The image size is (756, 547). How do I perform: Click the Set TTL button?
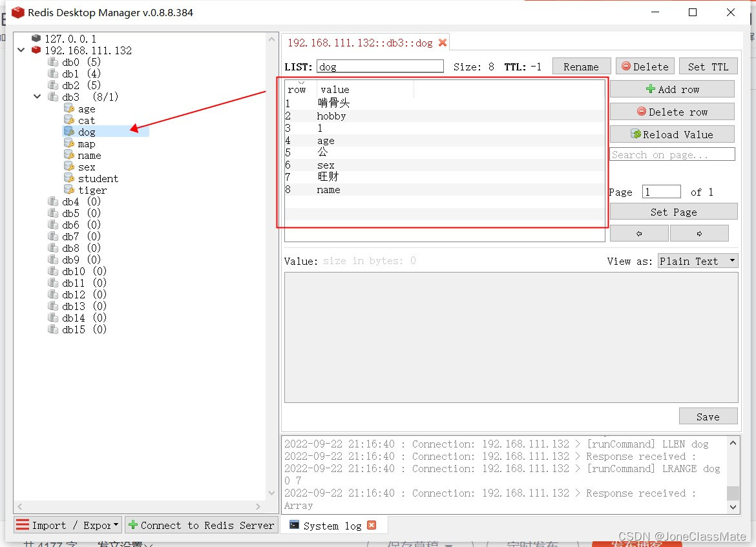(708, 67)
